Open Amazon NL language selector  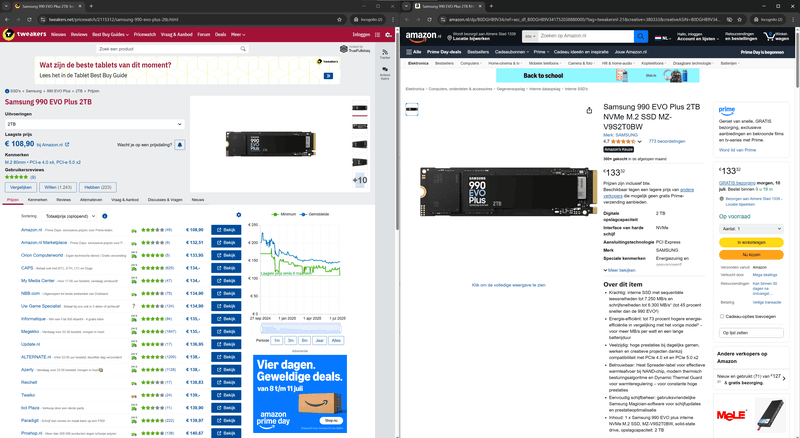[663, 37]
